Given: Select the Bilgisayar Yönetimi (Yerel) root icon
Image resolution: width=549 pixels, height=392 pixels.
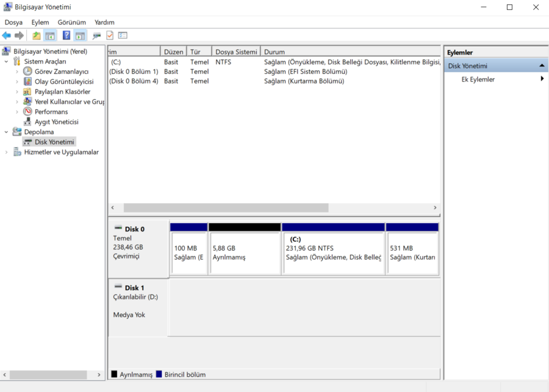Looking at the screenshot, I should (x=6, y=51).
